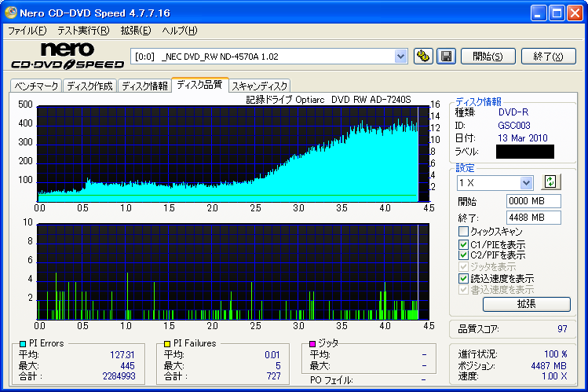Click the grayed ジッタを表示 checkbox

[463, 267]
